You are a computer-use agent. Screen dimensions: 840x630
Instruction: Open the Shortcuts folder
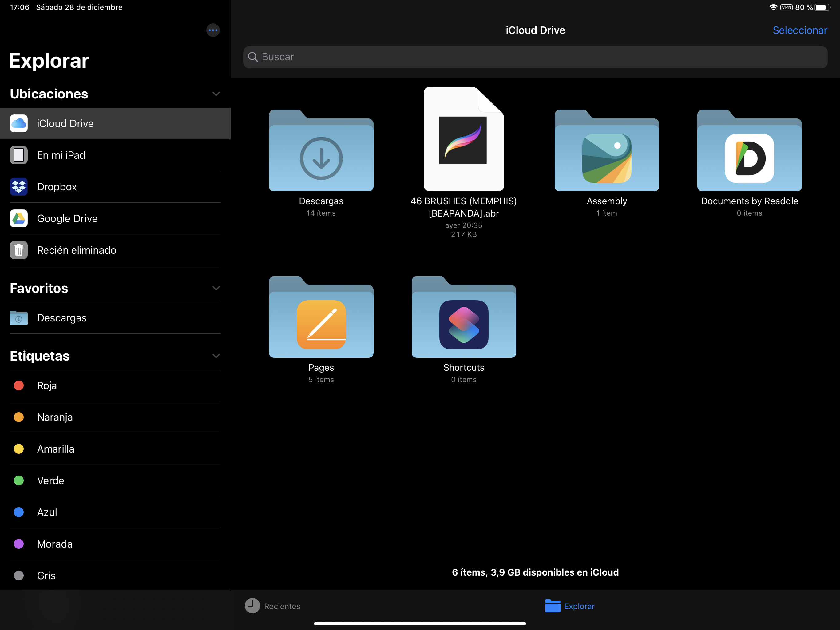tap(464, 317)
